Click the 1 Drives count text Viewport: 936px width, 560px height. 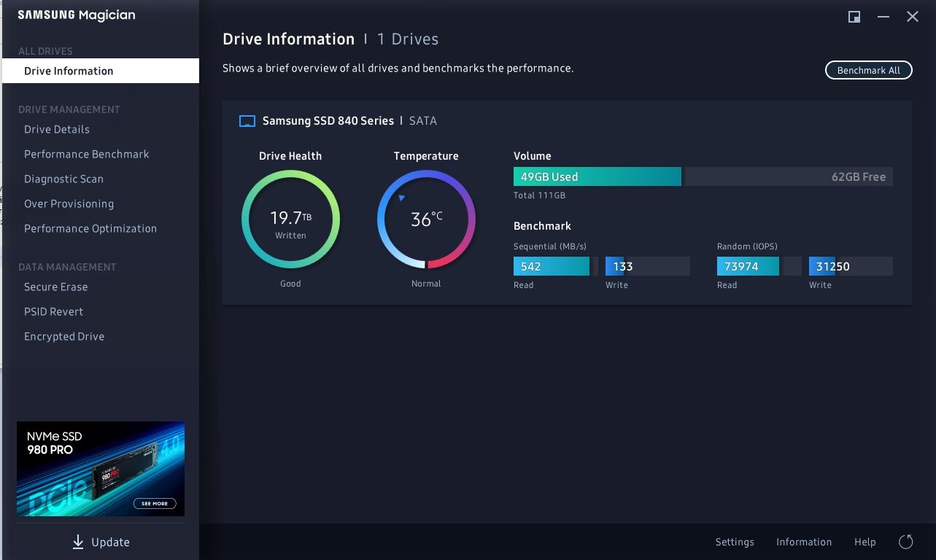(x=408, y=39)
